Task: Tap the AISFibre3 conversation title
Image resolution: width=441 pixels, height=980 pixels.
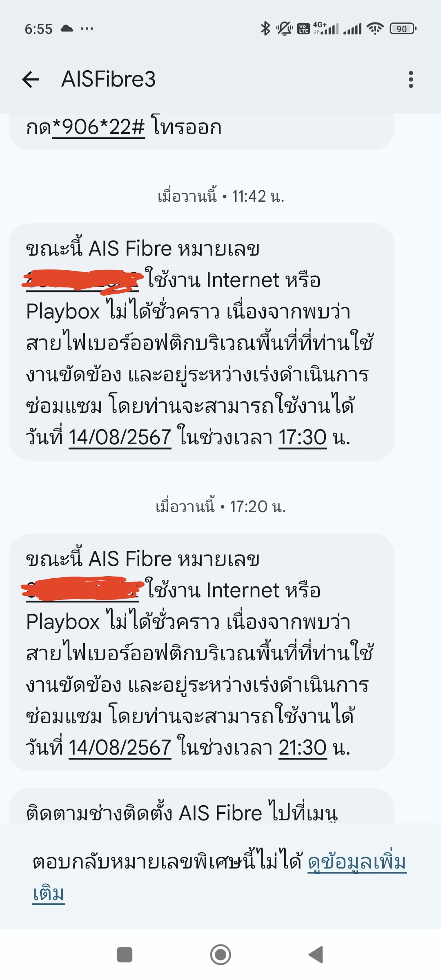Action: coord(108,79)
